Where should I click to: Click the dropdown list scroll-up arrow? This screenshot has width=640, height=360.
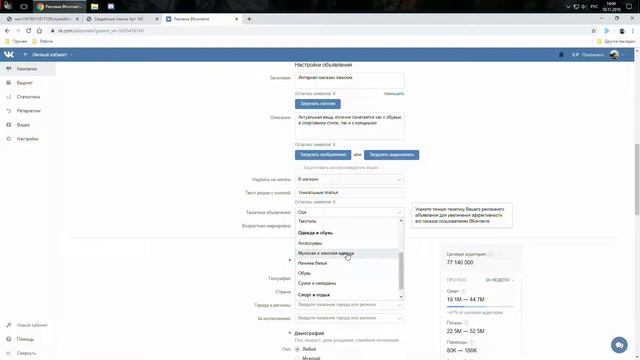coord(401,220)
